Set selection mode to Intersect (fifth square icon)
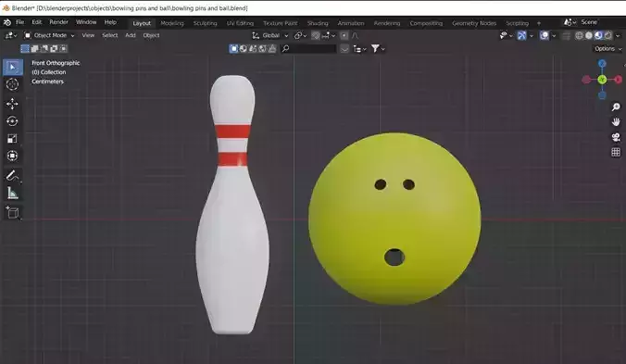This screenshot has height=364, width=626. [x=63, y=49]
